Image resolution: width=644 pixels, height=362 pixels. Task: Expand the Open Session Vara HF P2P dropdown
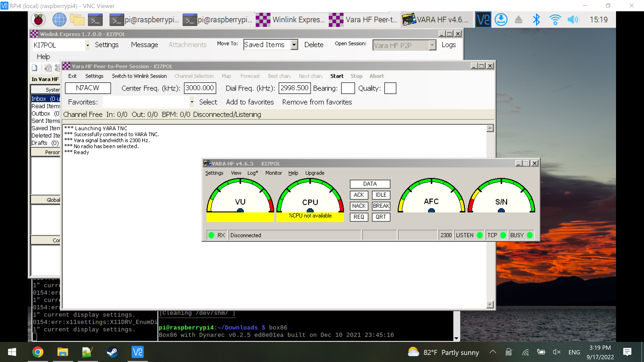coord(432,45)
